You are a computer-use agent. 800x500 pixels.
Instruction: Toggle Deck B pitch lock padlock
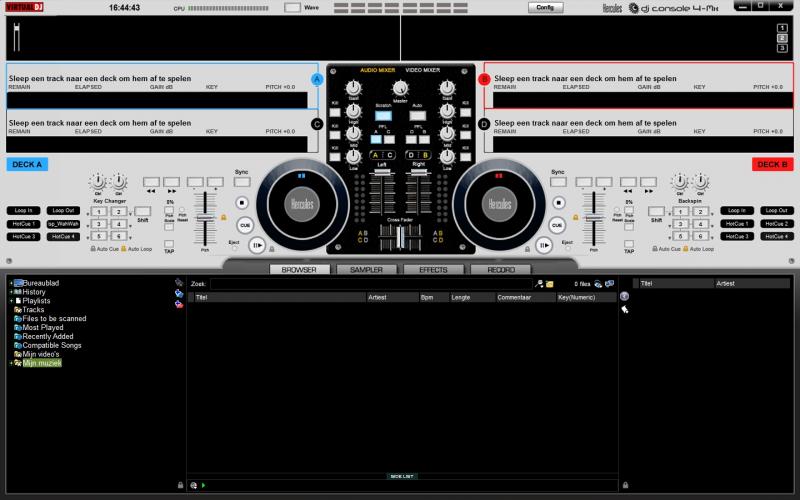coord(576,217)
